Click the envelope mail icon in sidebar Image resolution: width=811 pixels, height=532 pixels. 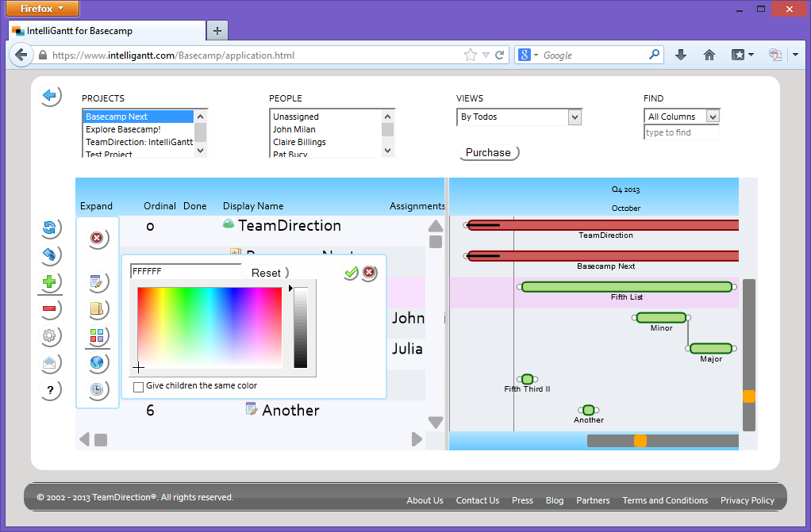click(x=49, y=362)
